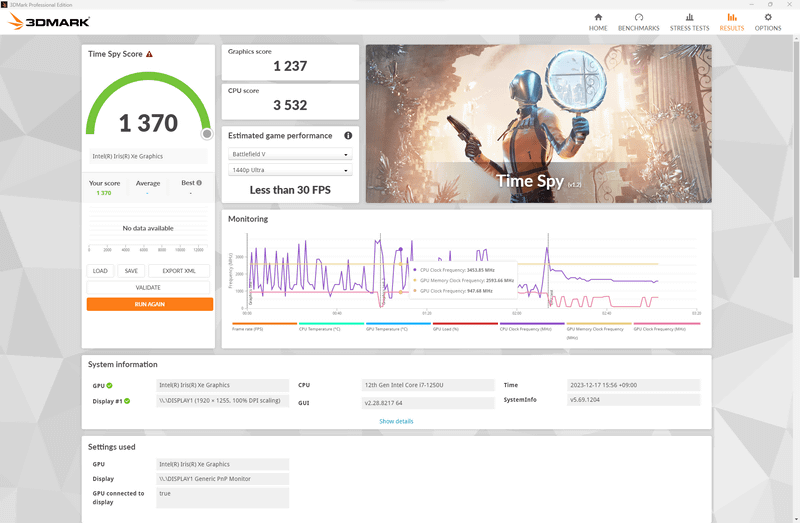Click the CPU score value 3 532
The image size is (800, 523).
pyautogui.click(x=290, y=106)
